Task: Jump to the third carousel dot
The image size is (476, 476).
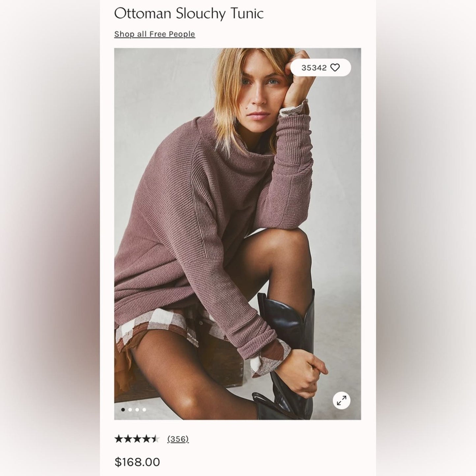Action: (x=137, y=410)
